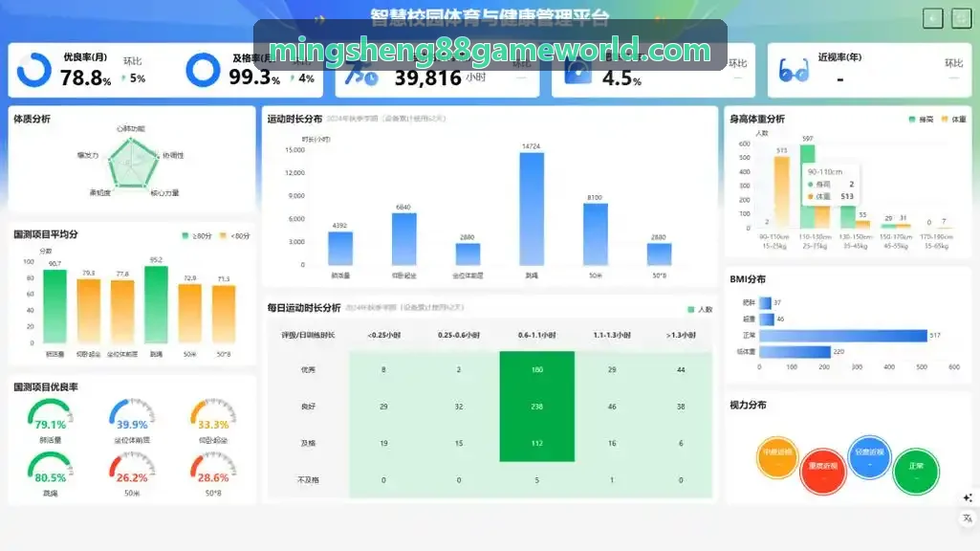The image size is (980, 551).
Task: Toggle the 身高 legend in 身高体重分析
Action: tap(921, 120)
